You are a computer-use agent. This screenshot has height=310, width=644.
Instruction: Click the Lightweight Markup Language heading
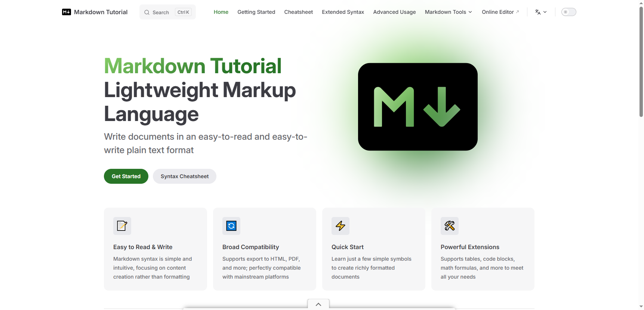[x=200, y=102]
